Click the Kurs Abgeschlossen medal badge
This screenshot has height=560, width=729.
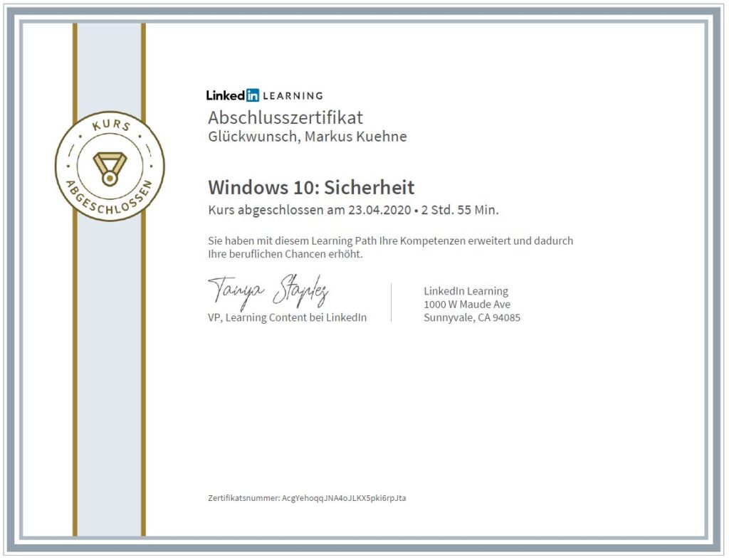click(x=110, y=166)
